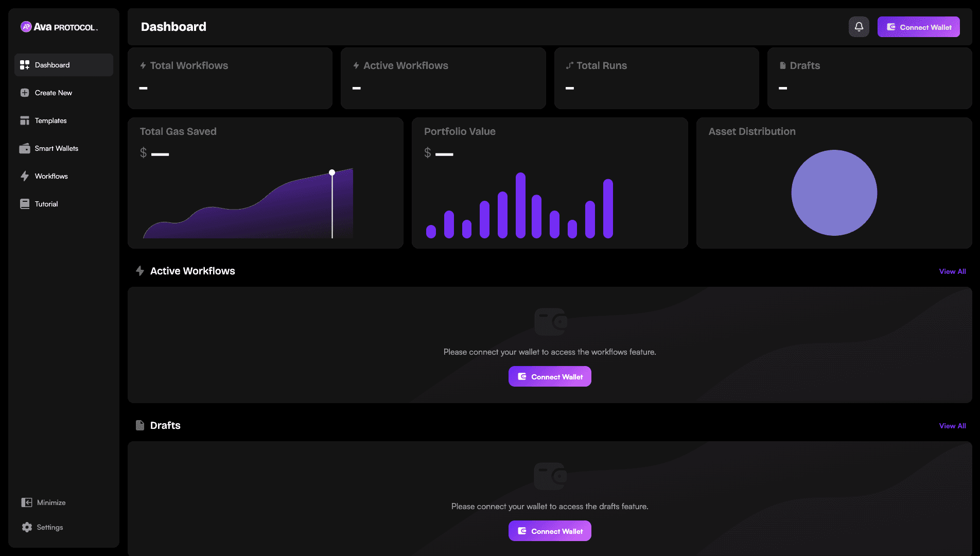Image resolution: width=980 pixels, height=556 pixels.
Task: Click the Total Gas Saved heading
Action: click(x=178, y=131)
